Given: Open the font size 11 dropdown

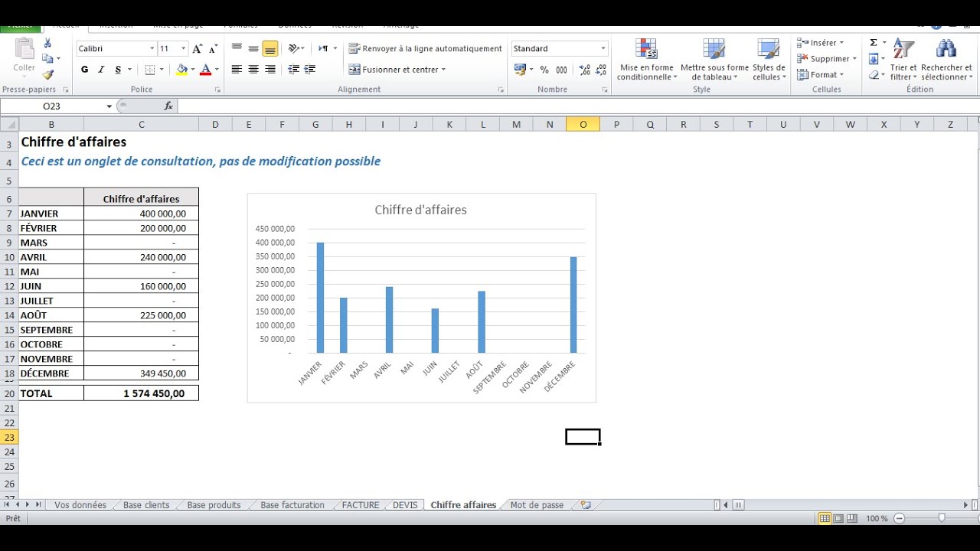Looking at the screenshot, I should tap(183, 48).
